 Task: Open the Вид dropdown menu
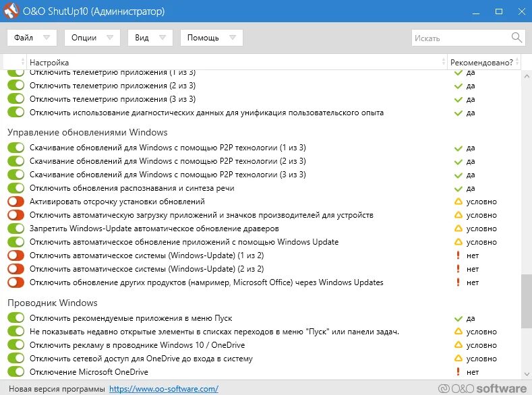pos(150,38)
